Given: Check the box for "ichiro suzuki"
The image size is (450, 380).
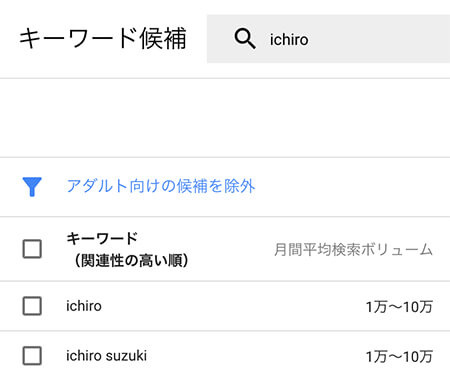Looking at the screenshot, I should (32, 356).
